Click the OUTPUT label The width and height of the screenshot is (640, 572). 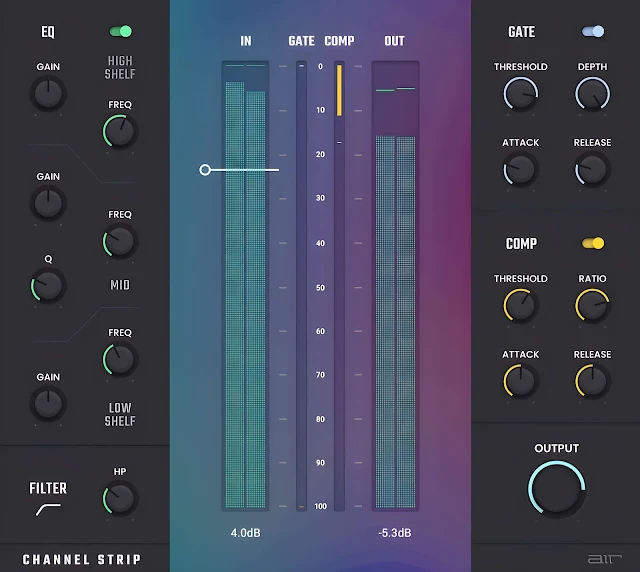(556, 448)
